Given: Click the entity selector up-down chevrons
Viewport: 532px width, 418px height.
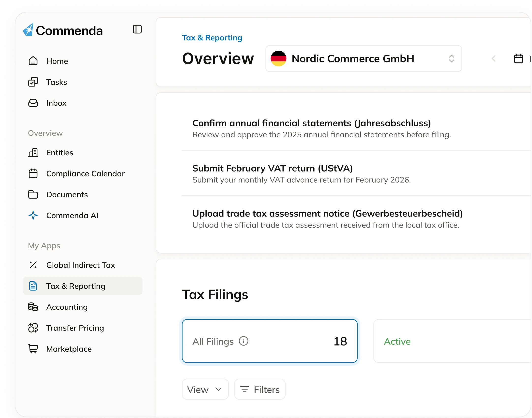Looking at the screenshot, I should point(451,58).
